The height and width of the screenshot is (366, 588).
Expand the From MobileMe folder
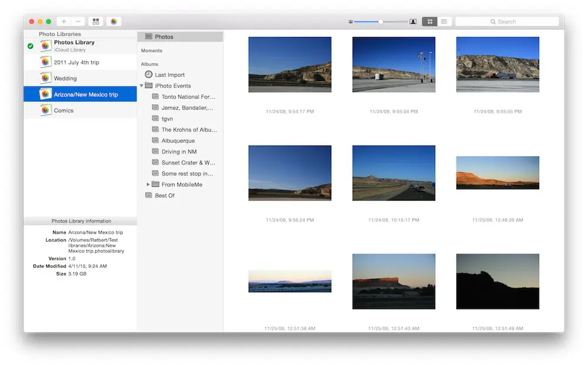pos(149,184)
